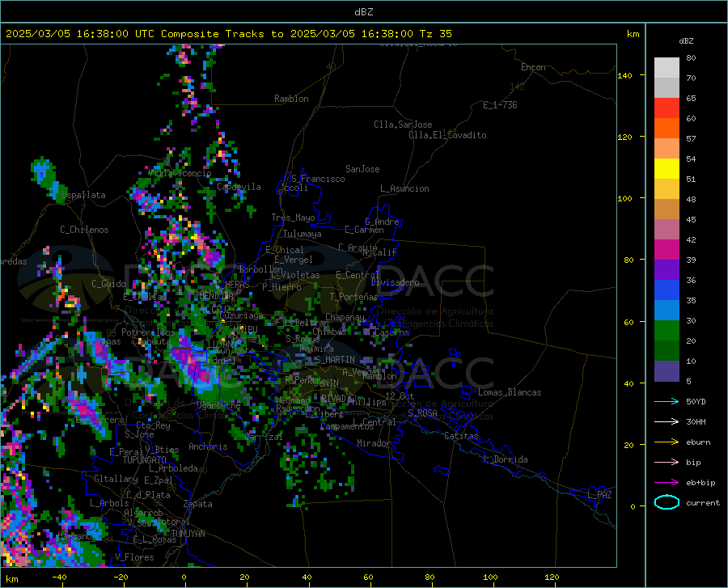Click the cyan 'current' ellipse legend icon
728x588 pixels.
coord(667,502)
